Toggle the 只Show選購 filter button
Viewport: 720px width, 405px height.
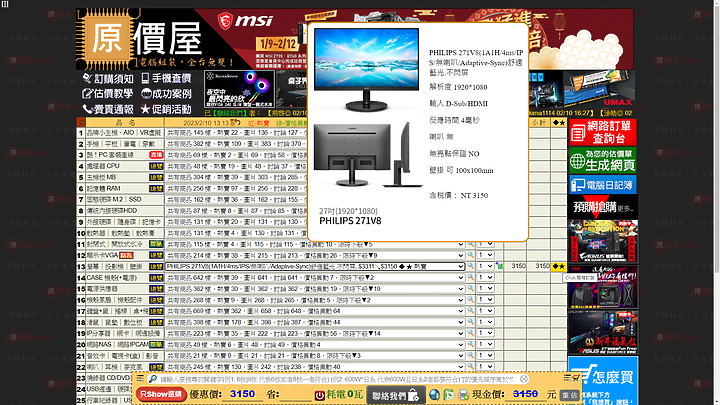pyautogui.click(x=161, y=394)
